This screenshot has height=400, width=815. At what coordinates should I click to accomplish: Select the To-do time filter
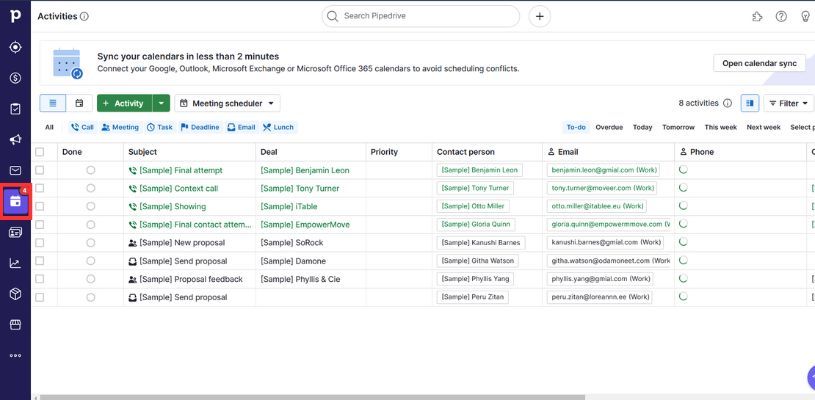576,127
